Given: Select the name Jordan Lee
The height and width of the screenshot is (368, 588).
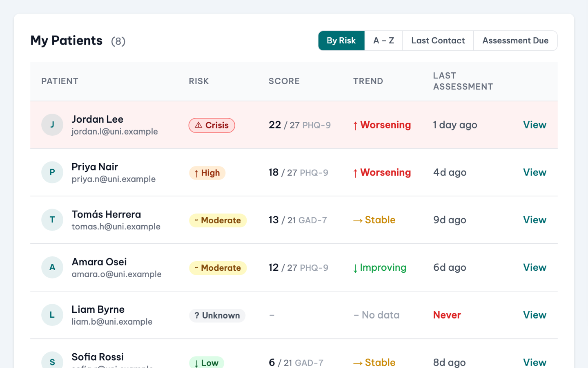Looking at the screenshot, I should point(97,119).
